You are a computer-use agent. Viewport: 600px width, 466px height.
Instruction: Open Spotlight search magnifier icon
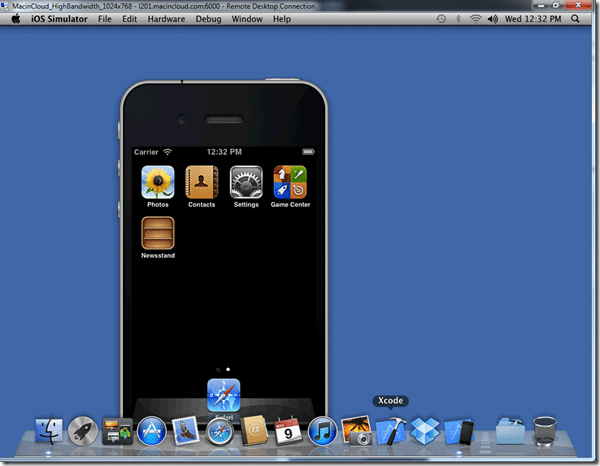coord(575,19)
